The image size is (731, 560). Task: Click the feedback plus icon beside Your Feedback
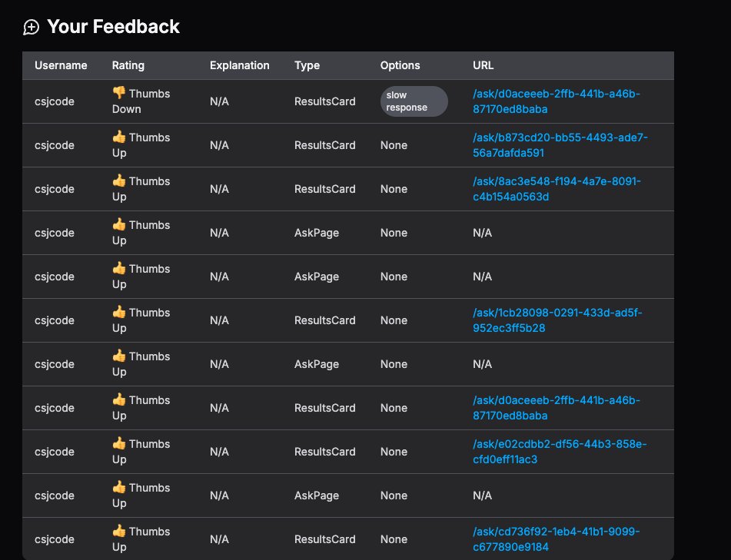[32, 27]
